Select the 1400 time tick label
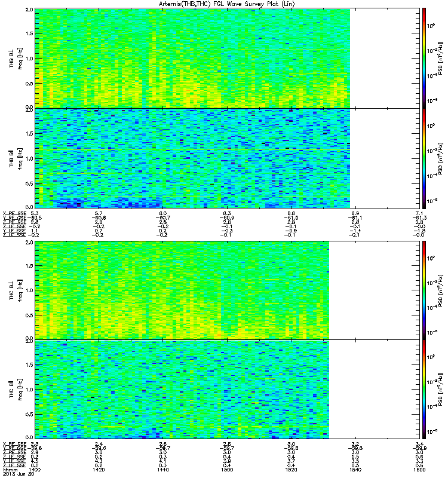Image resolution: width=448 pixels, height=478 pixels. 35,470
